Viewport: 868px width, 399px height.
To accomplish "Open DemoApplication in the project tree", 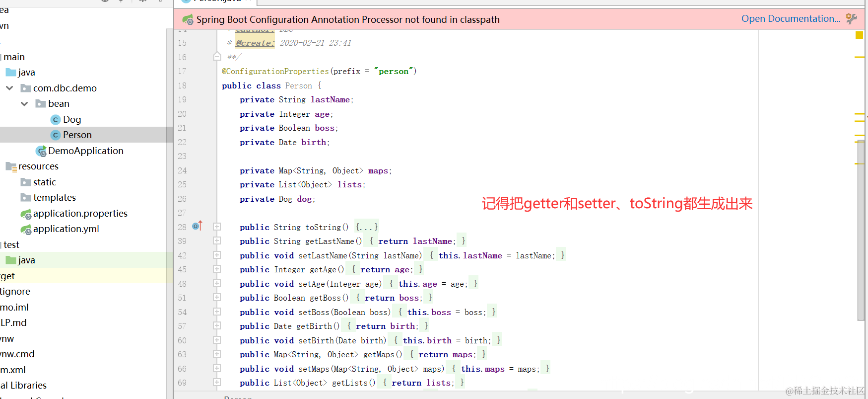I will (x=86, y=151).
